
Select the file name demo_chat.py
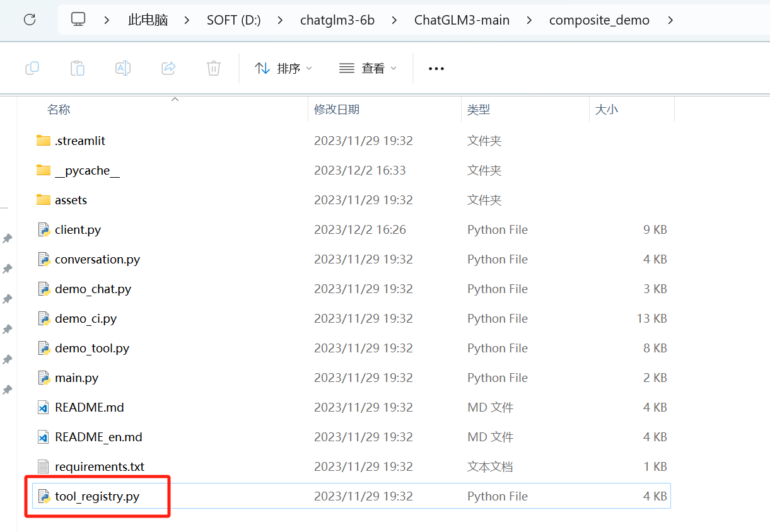point(93,289)
